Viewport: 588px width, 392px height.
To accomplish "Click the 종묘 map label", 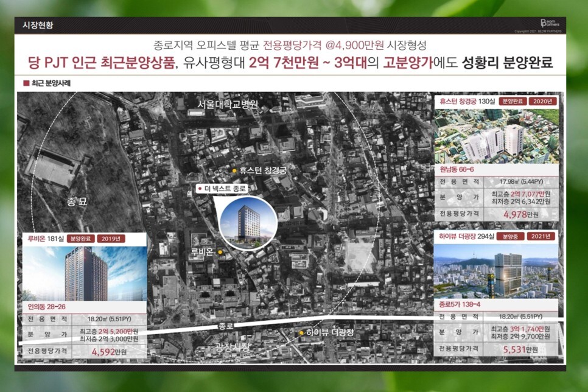I will [x=77, y=202].
